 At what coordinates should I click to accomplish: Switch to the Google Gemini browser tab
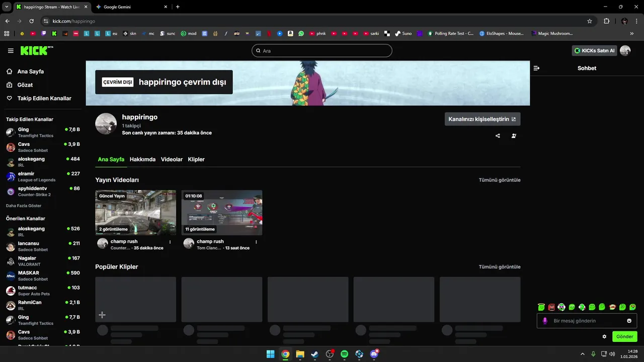[131, 7]
